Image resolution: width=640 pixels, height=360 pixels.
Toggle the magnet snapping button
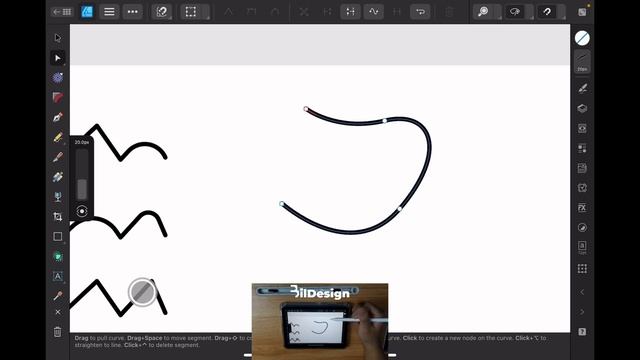click(547, 12)
